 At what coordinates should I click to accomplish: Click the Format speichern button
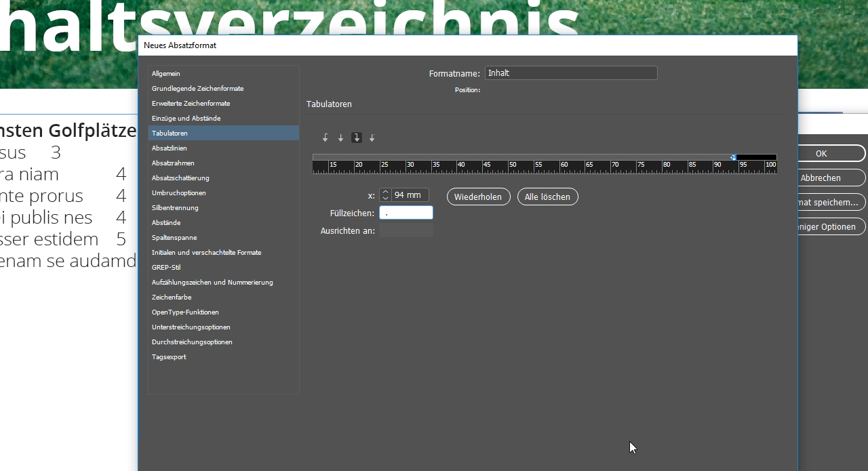[831, 202]
